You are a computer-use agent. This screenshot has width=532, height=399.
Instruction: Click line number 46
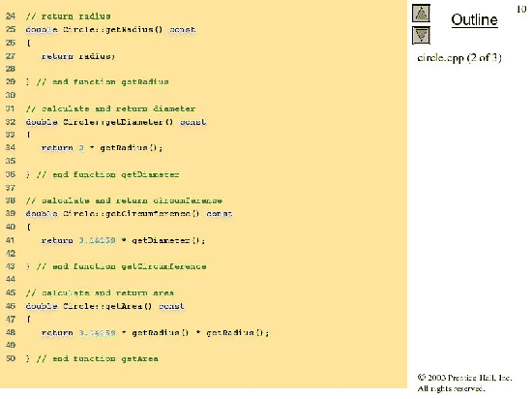11,306
